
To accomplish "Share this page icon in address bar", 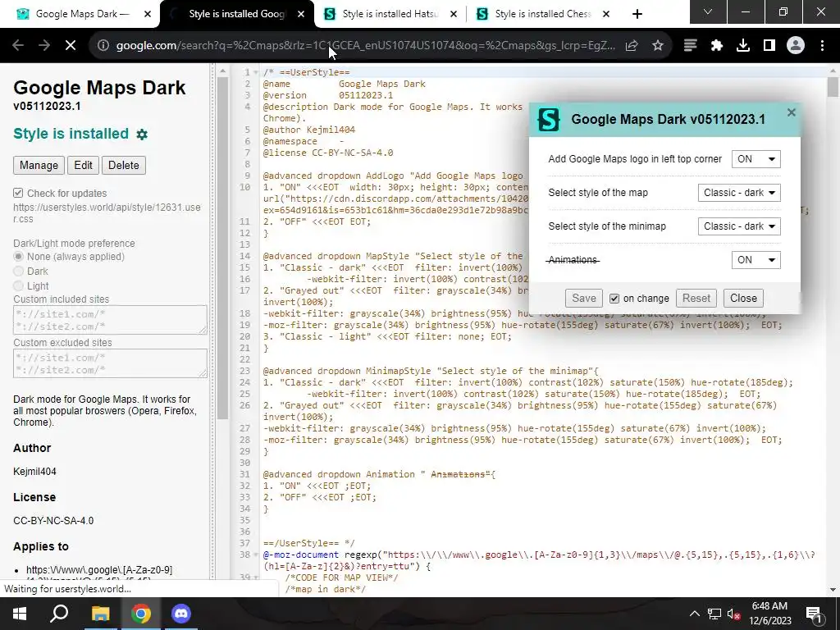I will 632,46.
